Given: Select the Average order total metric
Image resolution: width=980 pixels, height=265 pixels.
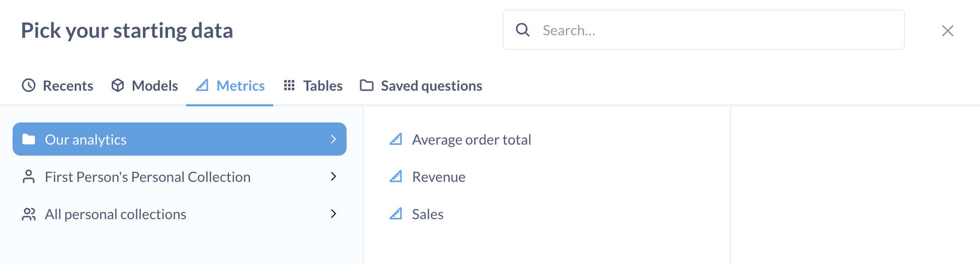Looking at the screenshot, I should (x=471, y=140).
